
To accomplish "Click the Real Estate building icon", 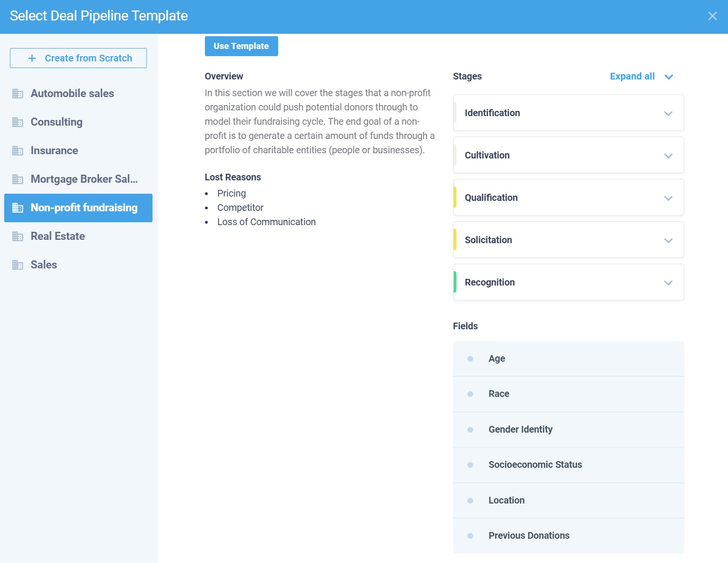I will (18, 237).
